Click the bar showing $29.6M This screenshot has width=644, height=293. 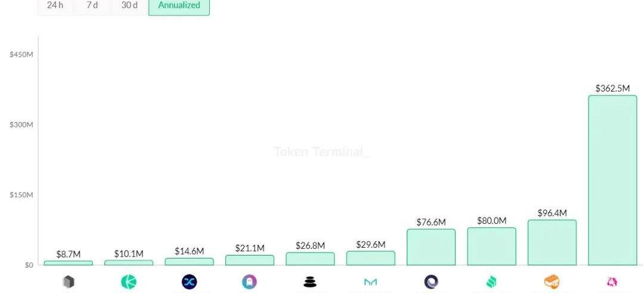coord(370,258)
